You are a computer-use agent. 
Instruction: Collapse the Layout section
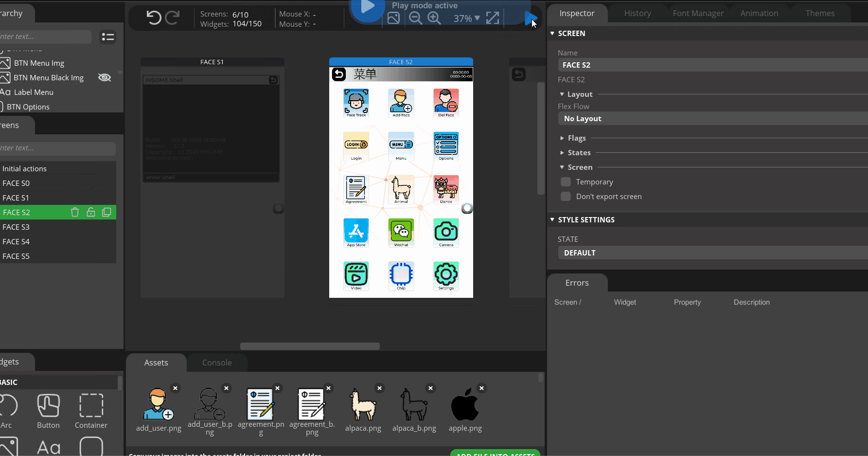point(563,94)
